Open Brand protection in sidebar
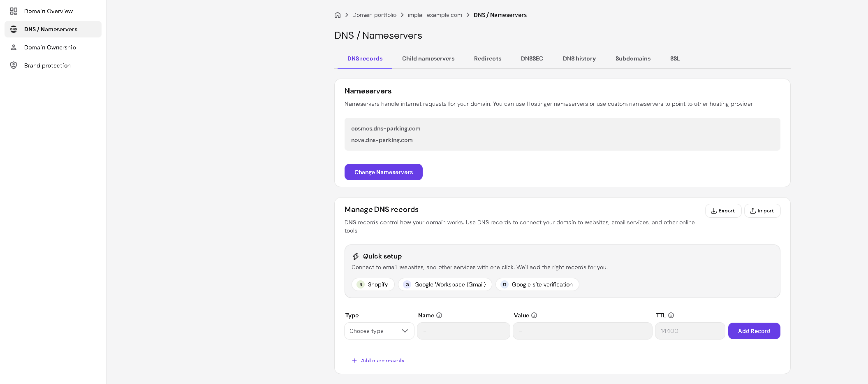The image size is (868, 384). pyautogui.click(x=53, y=65)
